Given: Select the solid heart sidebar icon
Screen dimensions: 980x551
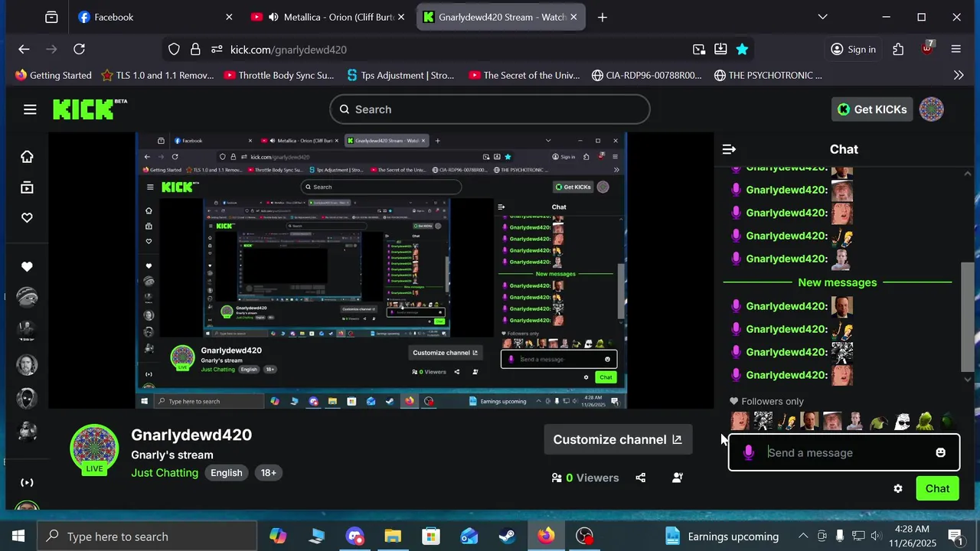Looking at the screenshot, I should click(x=27, y=267).
